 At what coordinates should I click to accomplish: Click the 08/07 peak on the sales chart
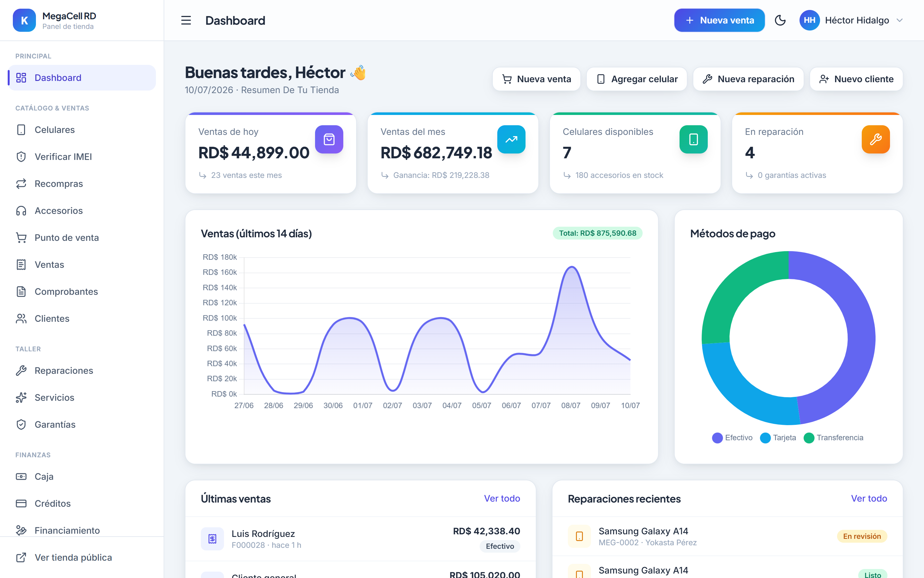[571, 267]
